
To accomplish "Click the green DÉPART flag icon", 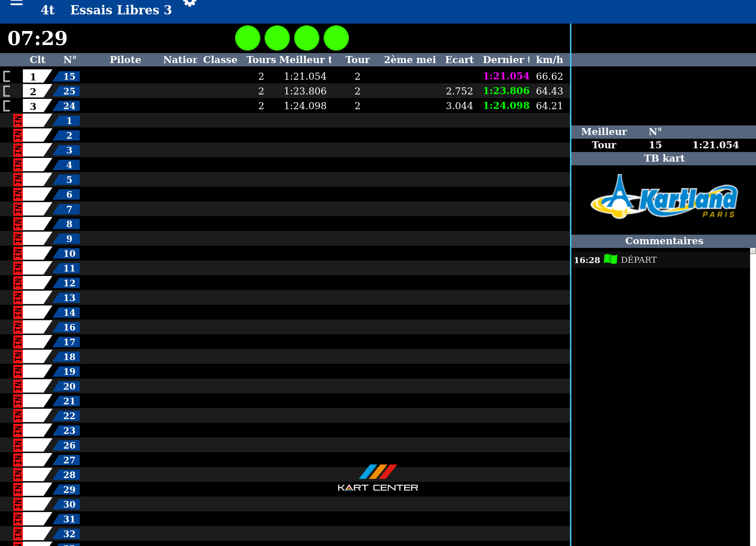I will click(x=610, y=259).
